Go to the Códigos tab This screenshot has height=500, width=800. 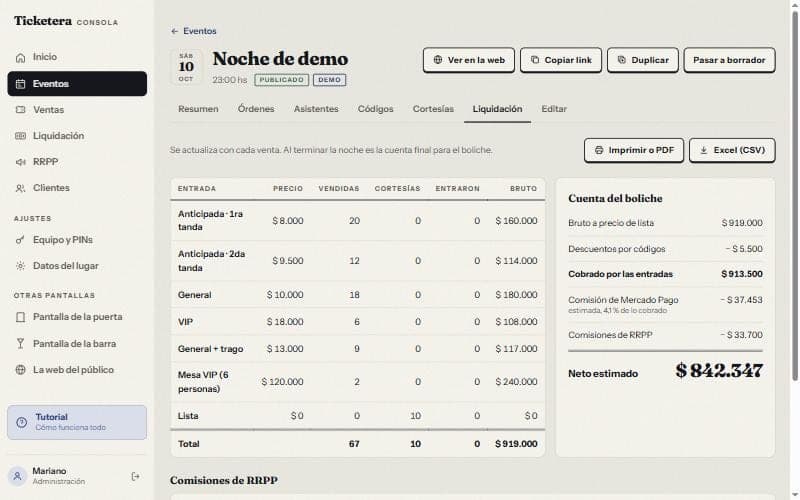376,109
